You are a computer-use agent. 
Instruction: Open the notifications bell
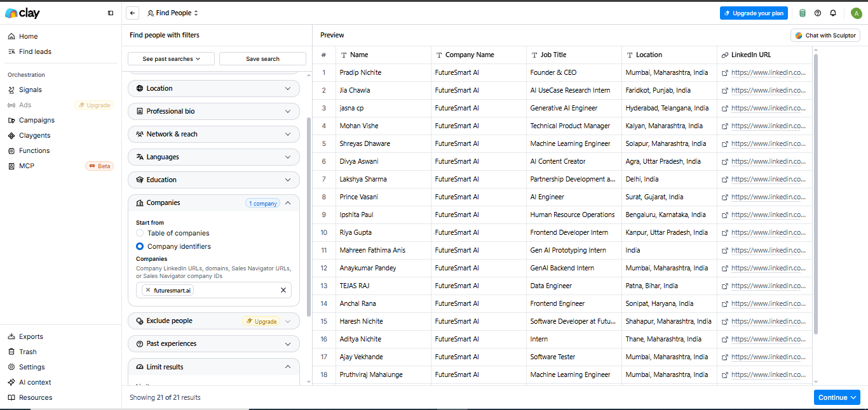coord(833,13)
